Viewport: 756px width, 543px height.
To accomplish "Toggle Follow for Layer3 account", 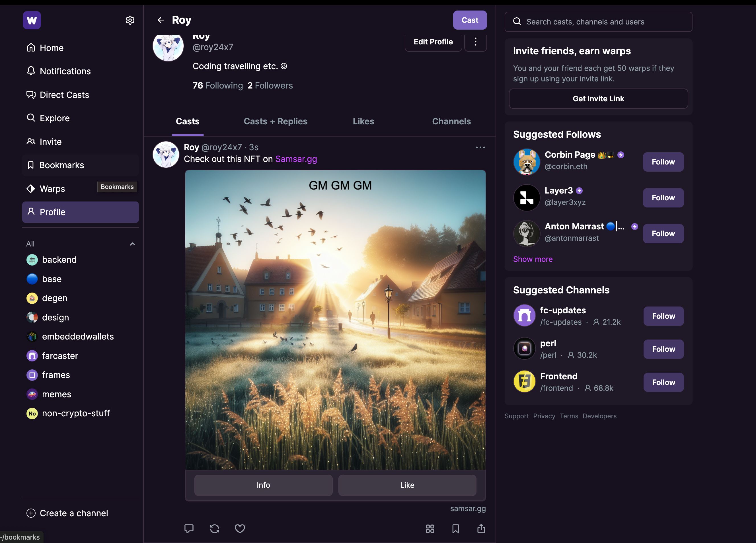I will pyautogui.click(x=663, y=197).
